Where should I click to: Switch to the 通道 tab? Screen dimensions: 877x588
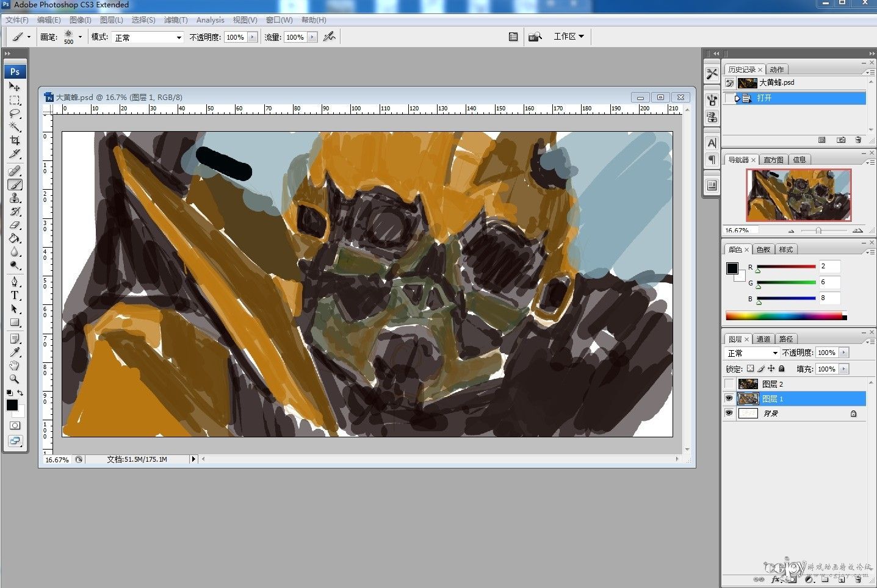763,339
